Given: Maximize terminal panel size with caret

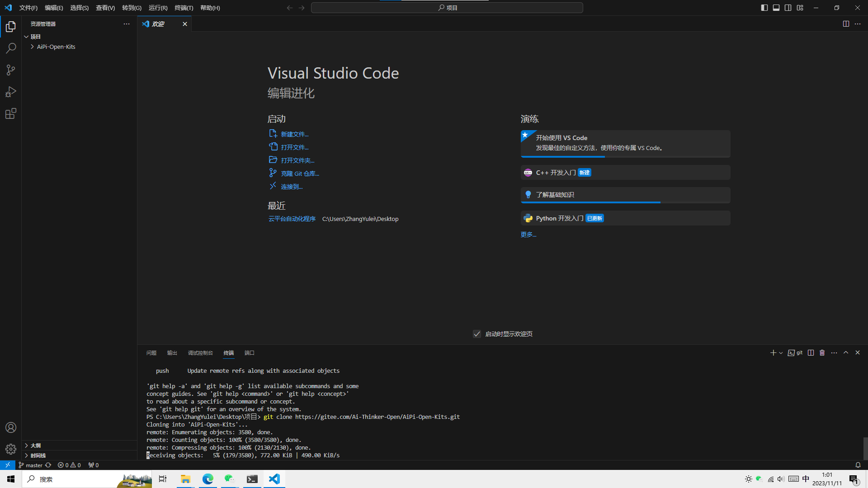Looking at the screenshot, I should [x=846, y=352].
